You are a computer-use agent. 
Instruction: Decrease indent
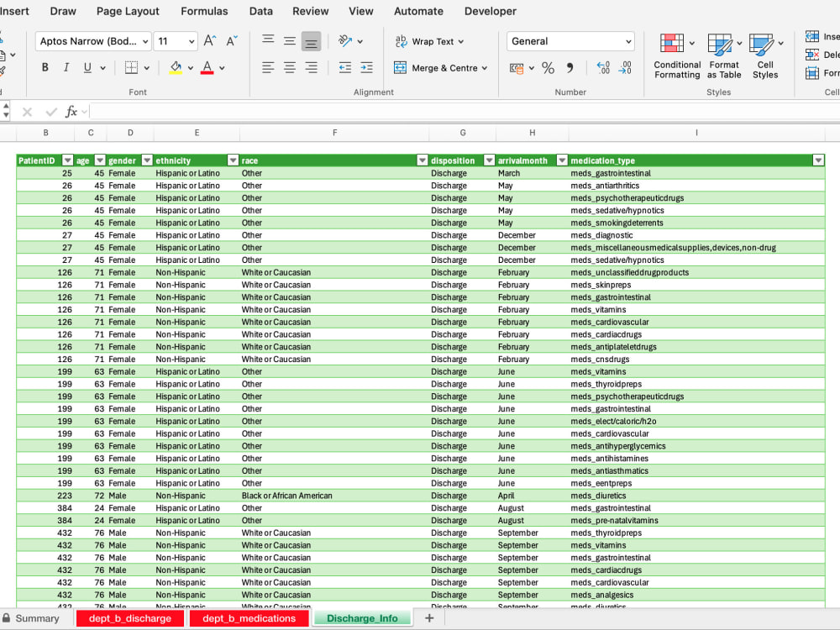(345, 67)
